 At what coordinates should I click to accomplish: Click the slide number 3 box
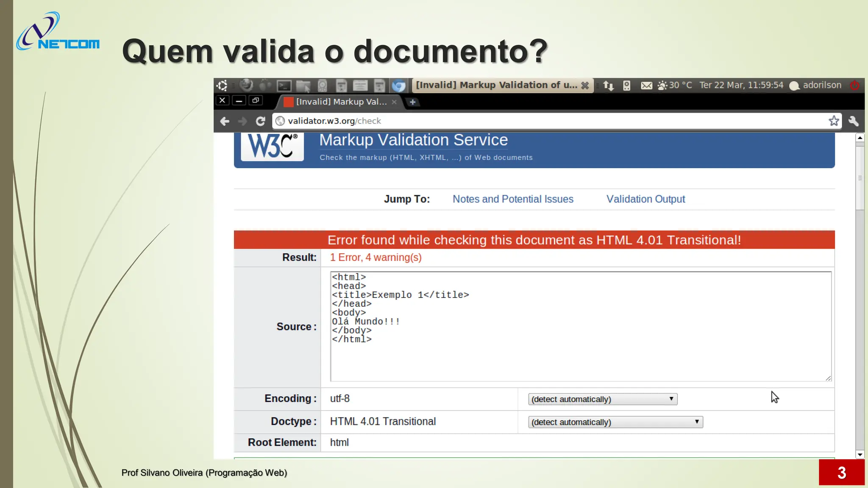(x=841, y=472)
